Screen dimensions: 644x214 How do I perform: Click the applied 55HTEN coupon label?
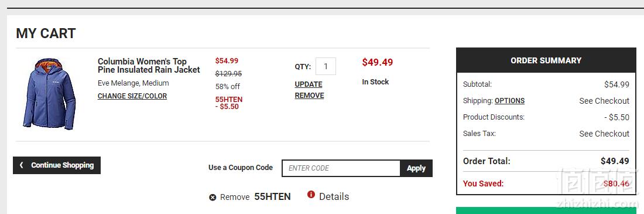click(272, 197)
